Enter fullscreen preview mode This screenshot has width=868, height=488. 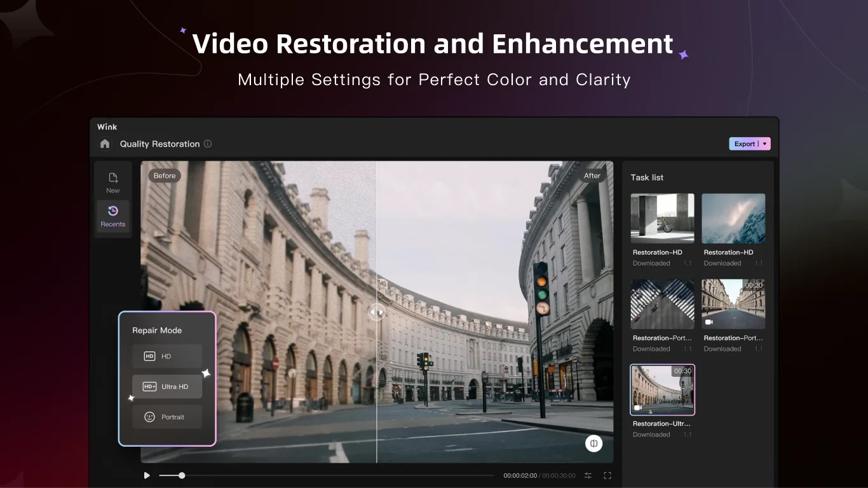click(x=607, y=475)
